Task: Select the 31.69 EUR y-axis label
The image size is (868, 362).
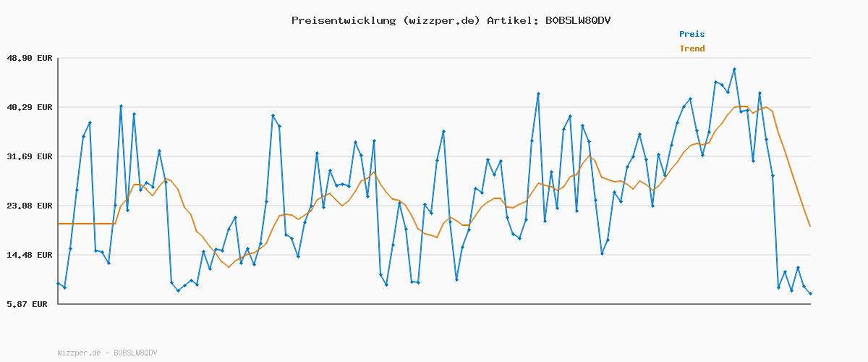Action: click(x=29, y=156)
